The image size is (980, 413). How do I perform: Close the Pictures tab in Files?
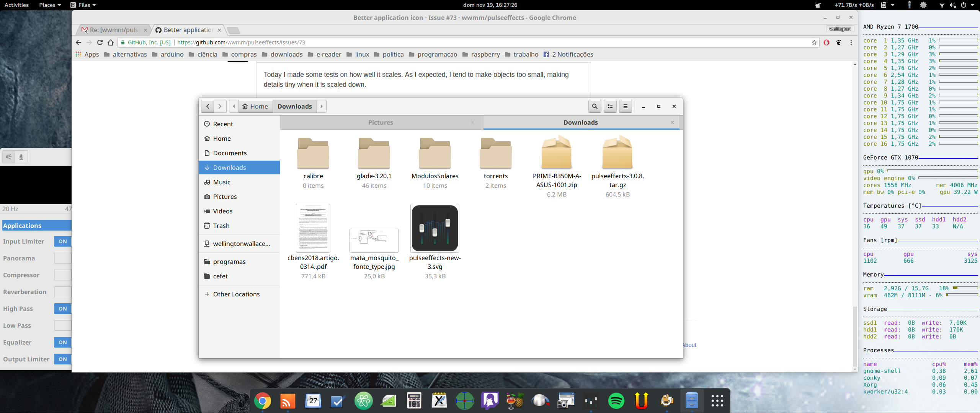coord(472,122)
